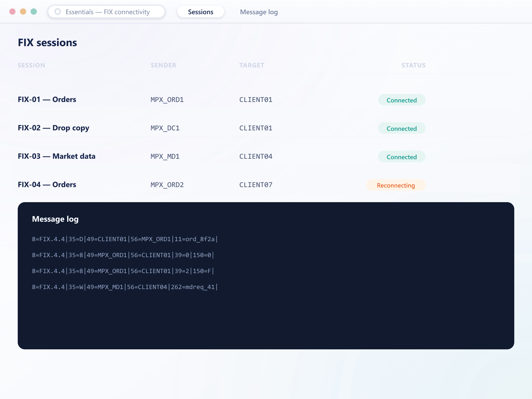Click the red close window dot
The image size is (532, 399).
pyautogui.click(x=12, y=12)
